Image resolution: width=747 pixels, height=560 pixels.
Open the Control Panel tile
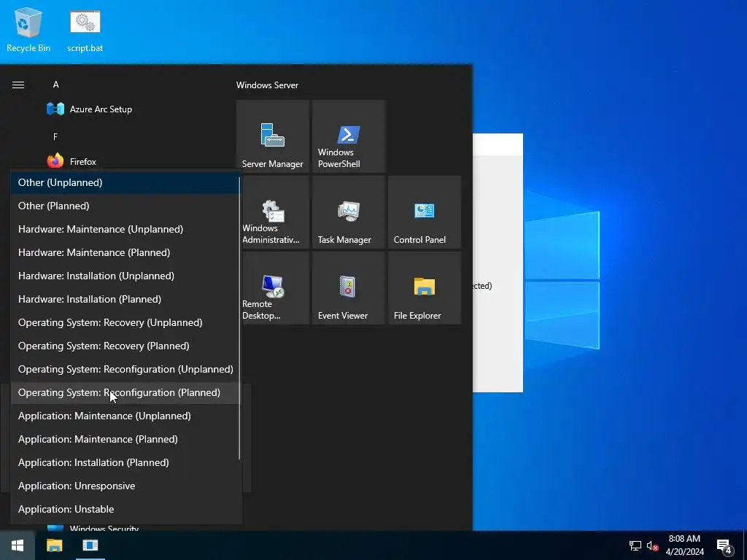[425, 212]
